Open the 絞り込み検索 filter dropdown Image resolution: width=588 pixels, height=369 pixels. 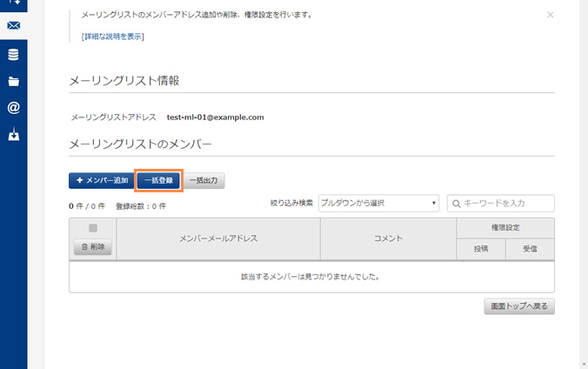(x=378, y=203)
